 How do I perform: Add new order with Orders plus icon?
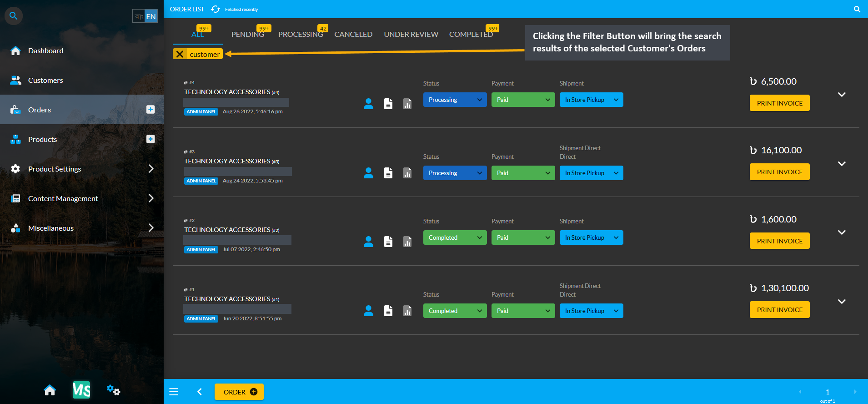coord(151,110)
